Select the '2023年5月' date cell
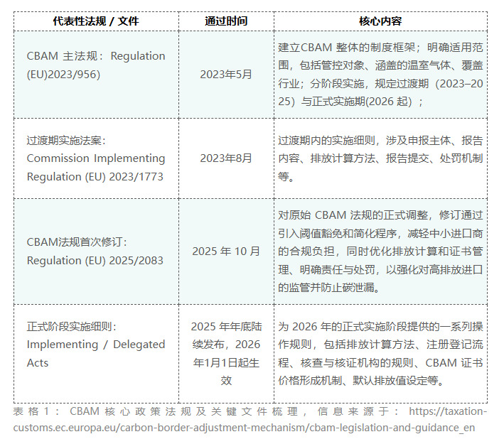The width and height of the screenshot is (504, 444). (226, 74)
